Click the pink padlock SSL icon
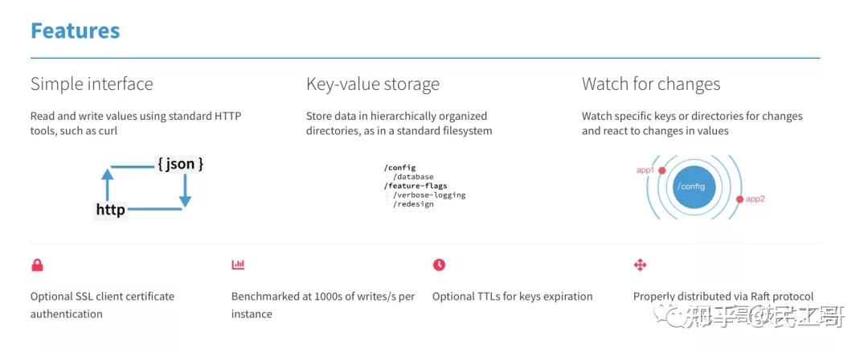Image resolution: width=868 pixels, height=353 pixels. pyautogui.click(x=37, y=265)
